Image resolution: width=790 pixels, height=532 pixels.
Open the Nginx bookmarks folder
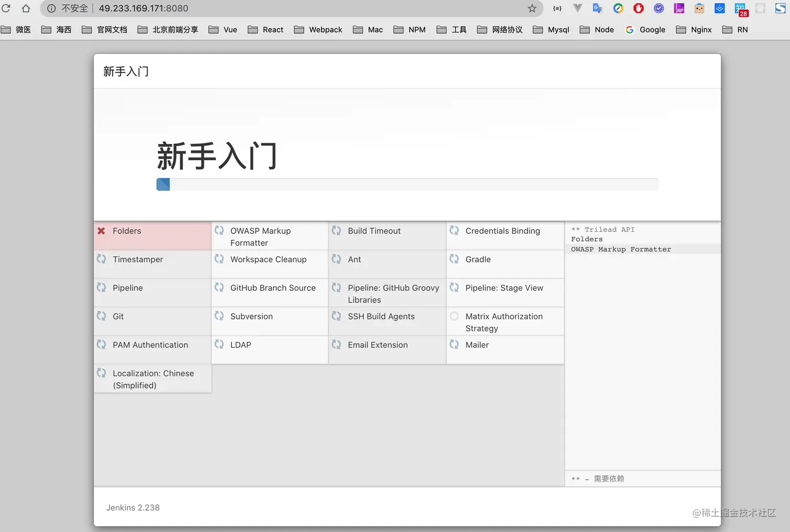[694, 30]
